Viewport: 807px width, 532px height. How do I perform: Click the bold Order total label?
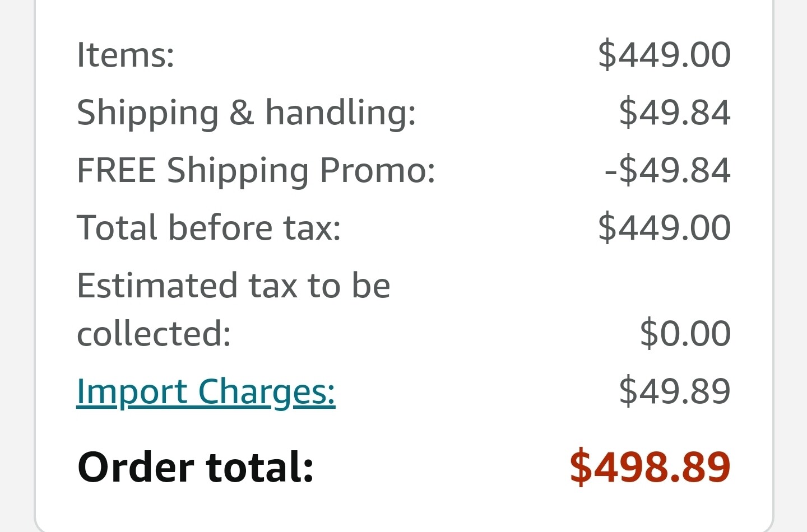click(x=196, y=467)
